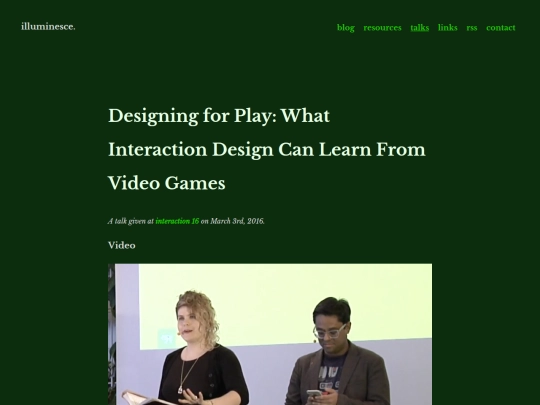
Task: Go to the blog page
Action: pyautogui.click(x=345, y=28)
